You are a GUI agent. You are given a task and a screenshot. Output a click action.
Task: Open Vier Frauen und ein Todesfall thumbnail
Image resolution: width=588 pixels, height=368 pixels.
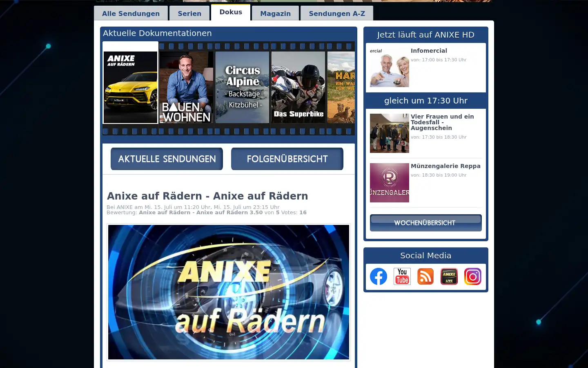point(390,133)
